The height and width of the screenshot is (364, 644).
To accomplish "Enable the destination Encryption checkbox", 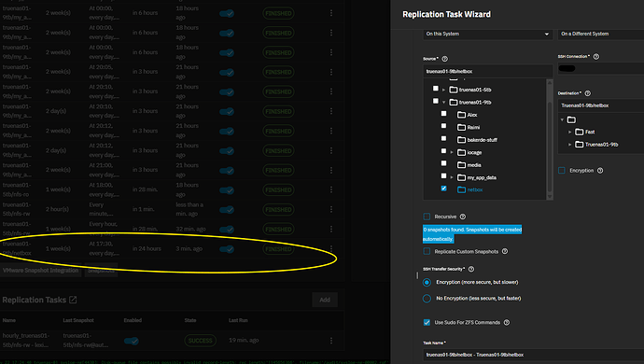I will pos(562,171).
